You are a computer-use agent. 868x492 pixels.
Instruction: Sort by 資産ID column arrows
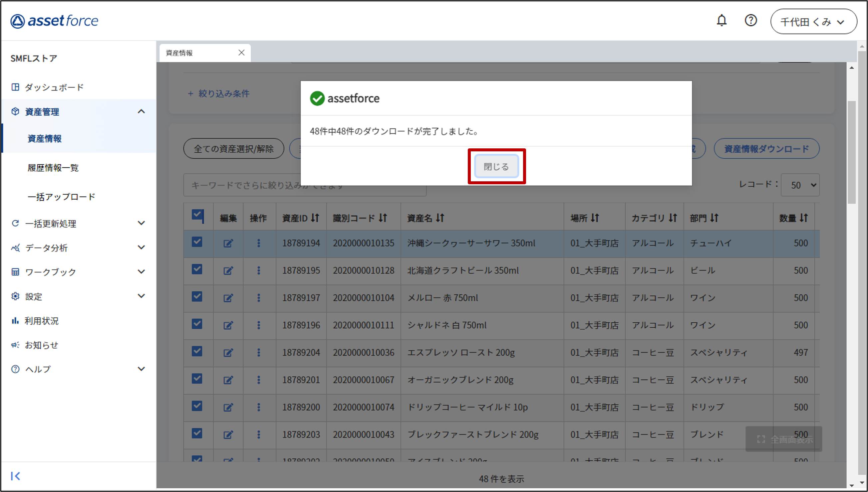[x=315, y=218]
